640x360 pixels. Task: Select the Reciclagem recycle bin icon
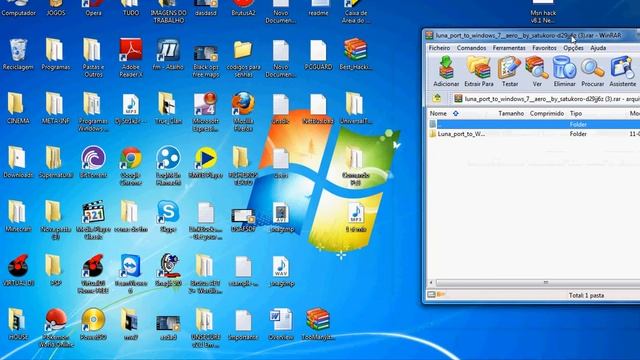tap(18, 55)
